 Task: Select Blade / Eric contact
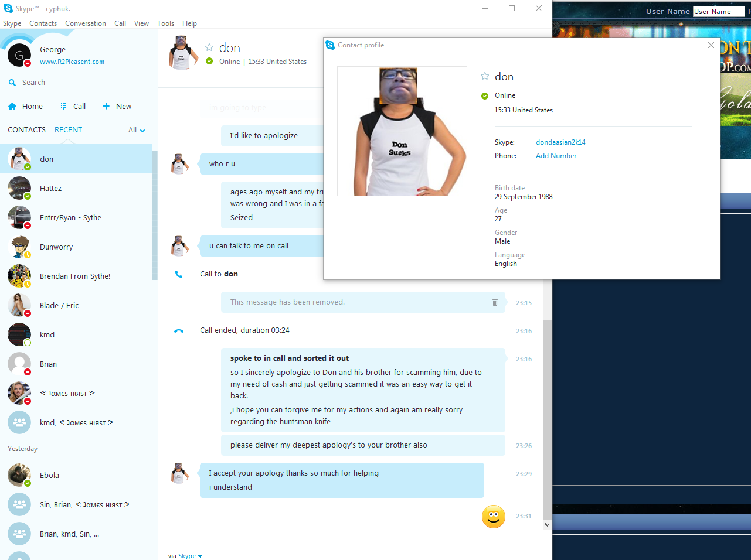[x=76, y=305]
